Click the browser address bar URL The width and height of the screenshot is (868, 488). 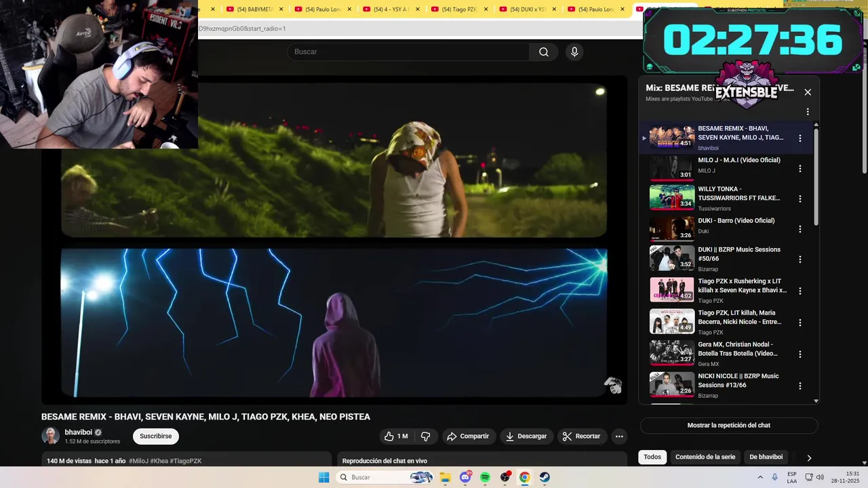[x=242, y=28]
